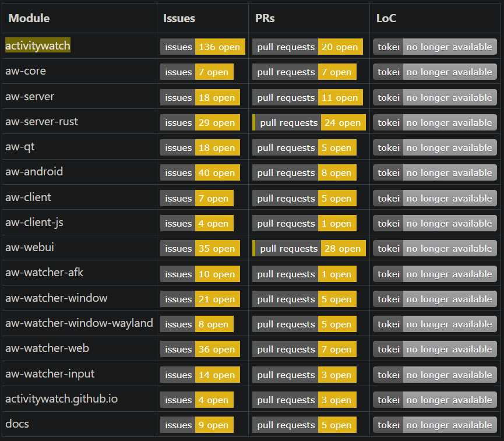Click the activitywatch.github.io module link
This screenshot has height=441, width=504.
point(61,399)
